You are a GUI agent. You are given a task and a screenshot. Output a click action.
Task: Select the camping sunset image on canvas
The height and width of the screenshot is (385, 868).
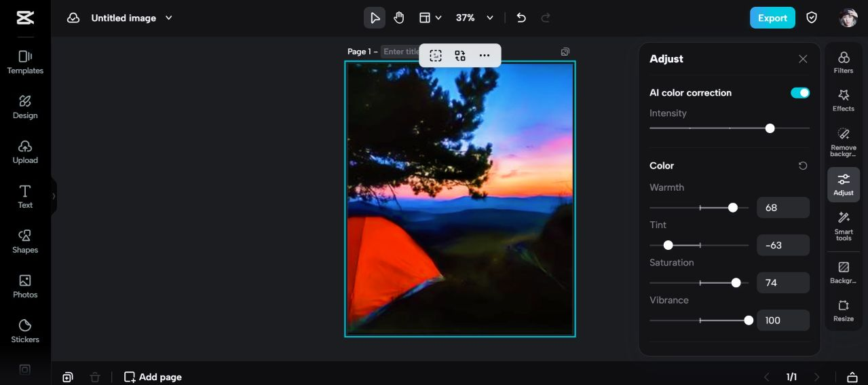(x=460, y=199)
